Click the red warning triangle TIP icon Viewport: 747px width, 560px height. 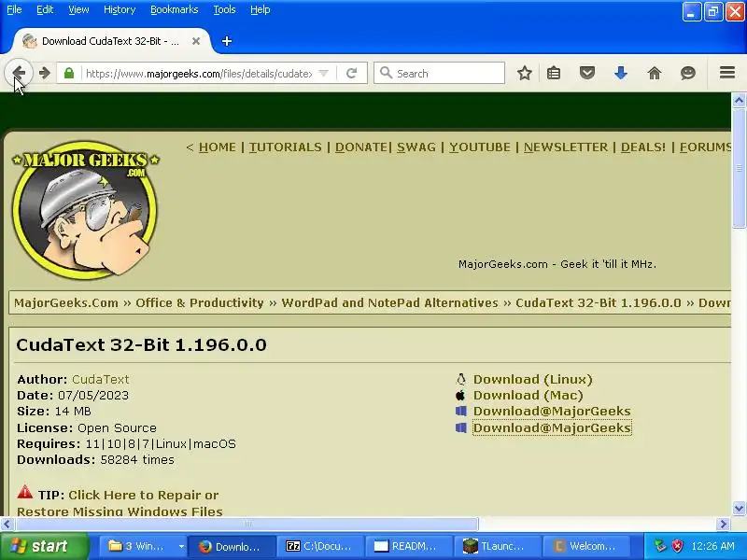coord(25,492)
